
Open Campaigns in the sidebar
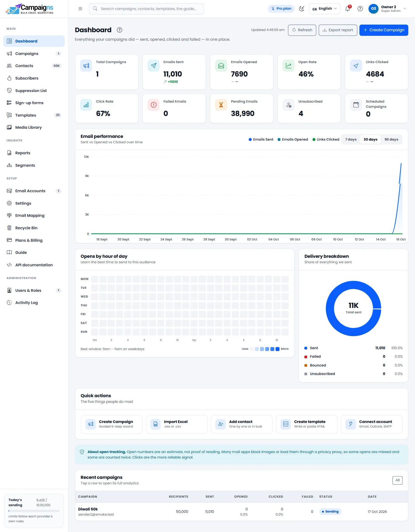pos(34,54)
